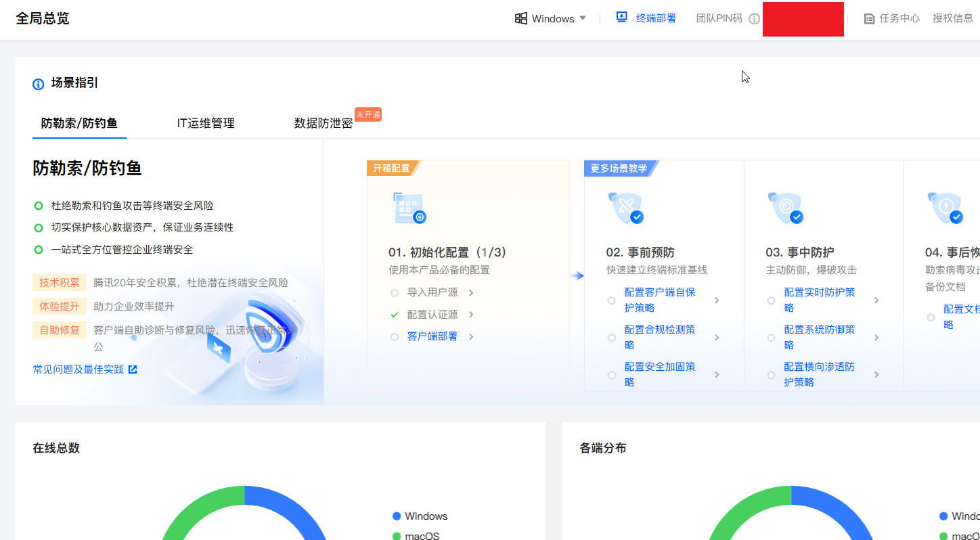This screenshot has height=540, width=980.
Task: Click the 技术积累 tag
Action: [x=60, y=283]
